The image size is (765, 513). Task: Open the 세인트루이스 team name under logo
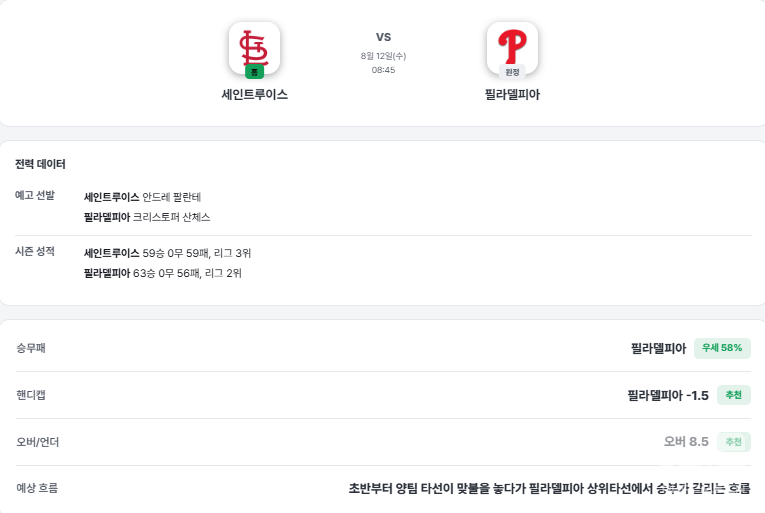tap(254, 94)
